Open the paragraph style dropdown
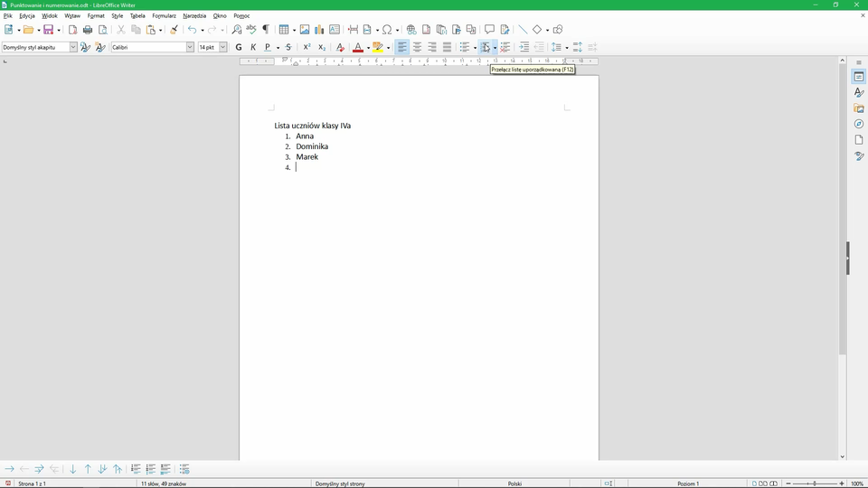The height and width of the screenshot is (488, 868). [73, 47]
